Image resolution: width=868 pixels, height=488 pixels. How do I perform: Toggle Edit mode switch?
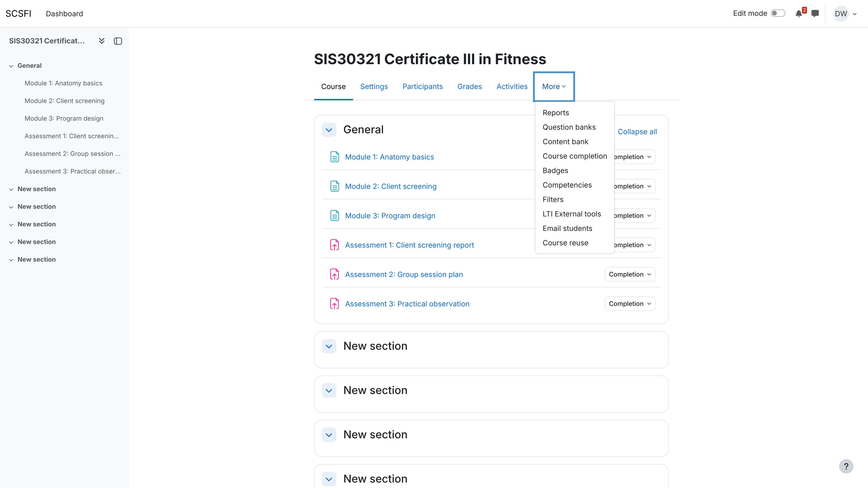click(778, 14)
